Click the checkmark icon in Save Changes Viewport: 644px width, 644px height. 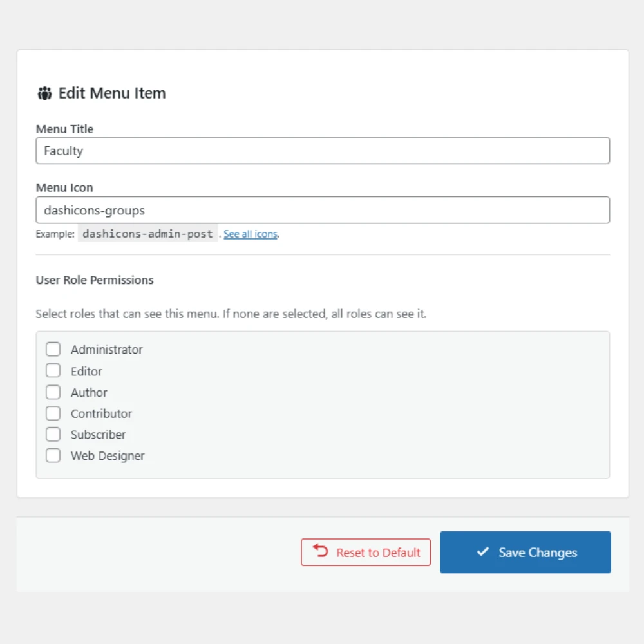click(x=482, y=552)
